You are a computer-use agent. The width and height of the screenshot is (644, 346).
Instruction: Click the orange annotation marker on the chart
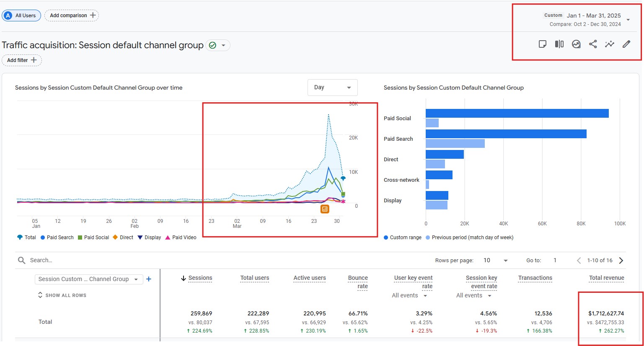[x=325, y=209]
